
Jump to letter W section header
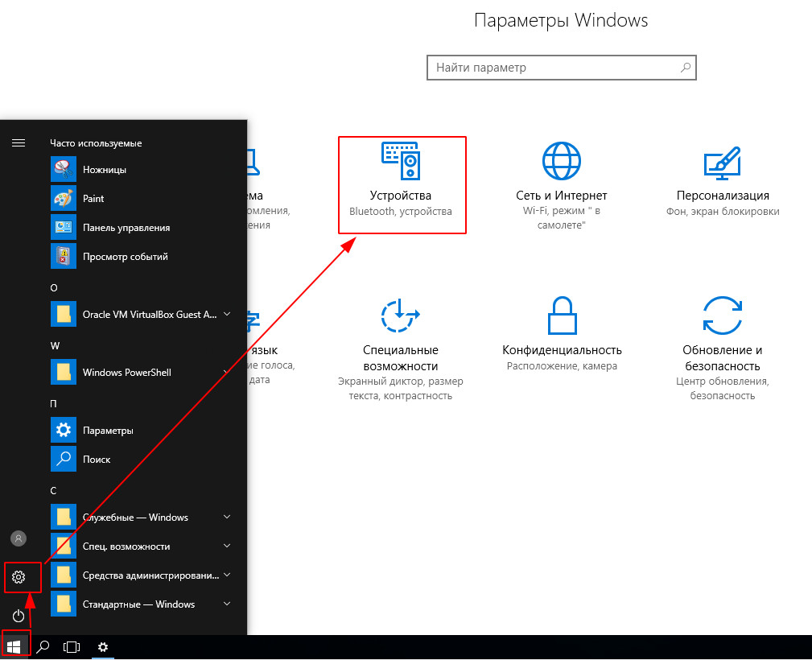tap(55, 345)
